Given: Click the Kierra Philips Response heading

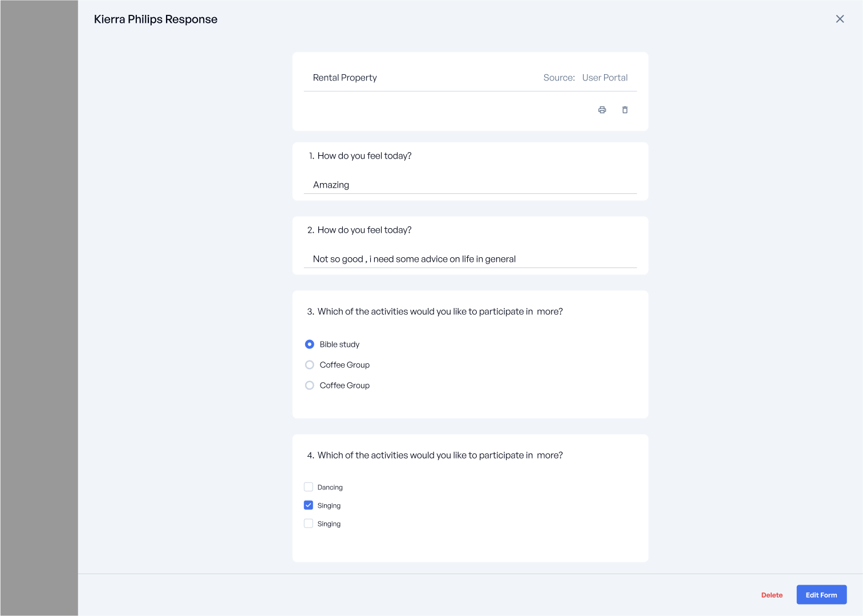Looking at the screenshot, I should pyautogui.click(x=156, y=19).
